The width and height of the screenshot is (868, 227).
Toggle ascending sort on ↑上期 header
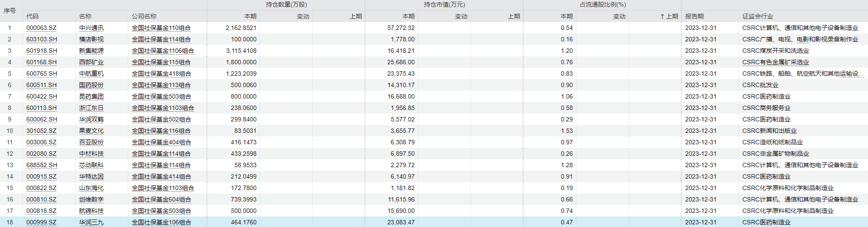coord(669,16)
